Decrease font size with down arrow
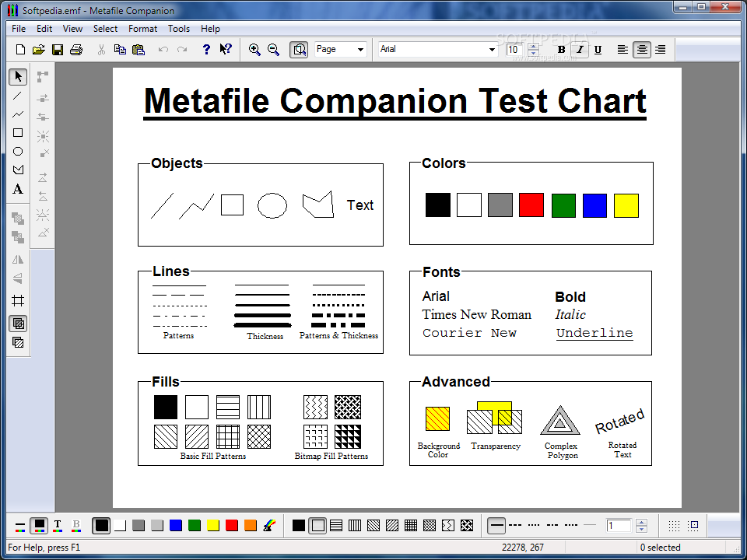This screenshot has width=747, height=560. click(534, 53)
